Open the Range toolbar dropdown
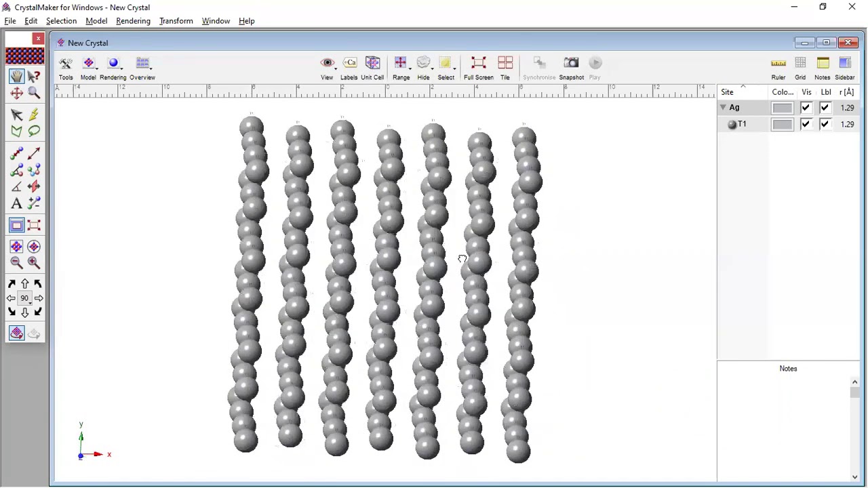 pos(401,68)
